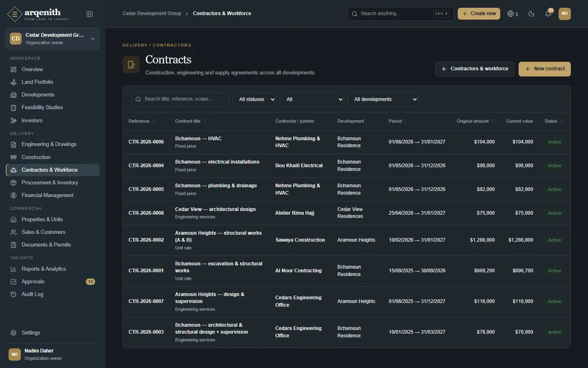
Task: Open the All contract types dropdown
Action: [312, 99]
